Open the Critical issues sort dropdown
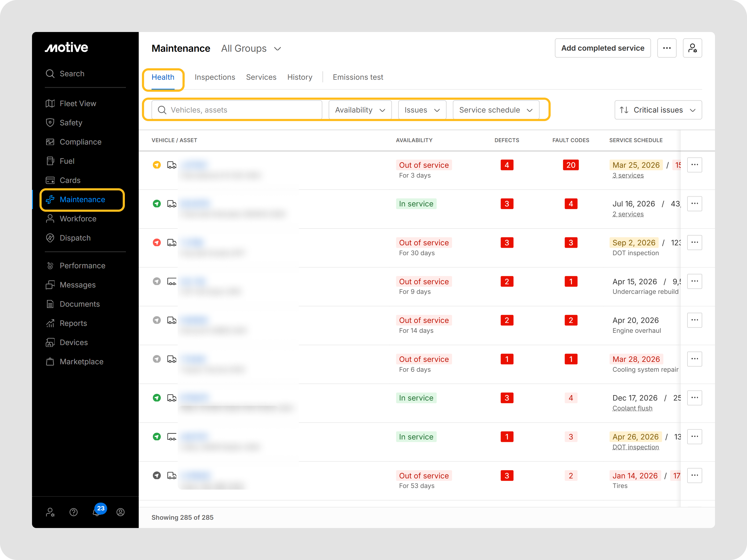 click(x=658, y=110)
